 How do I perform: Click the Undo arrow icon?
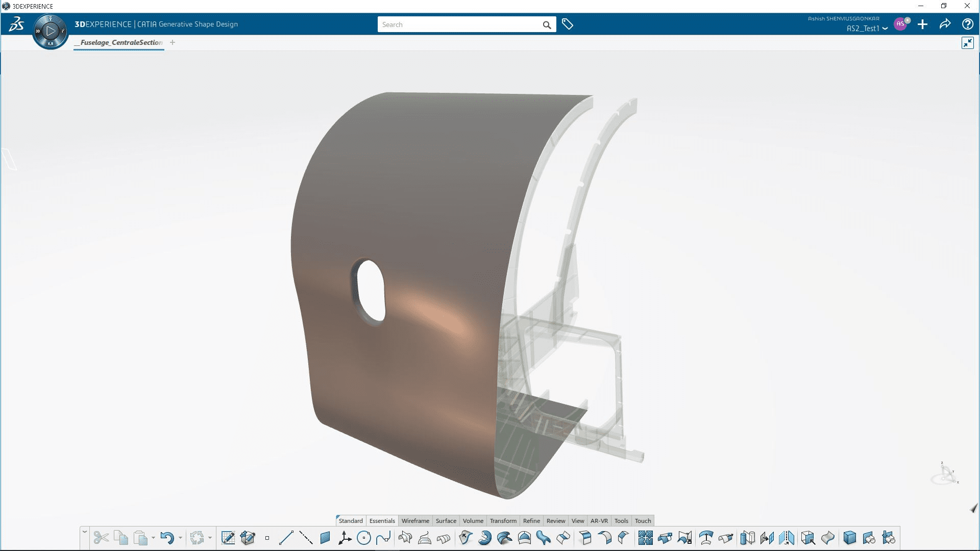point(166,538)
